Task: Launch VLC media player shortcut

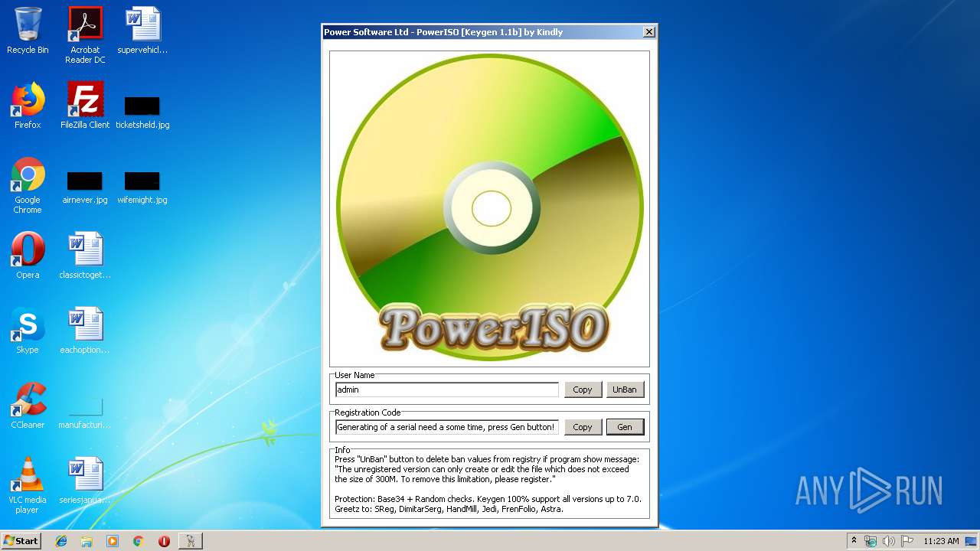Action: (x=28, y=486)
